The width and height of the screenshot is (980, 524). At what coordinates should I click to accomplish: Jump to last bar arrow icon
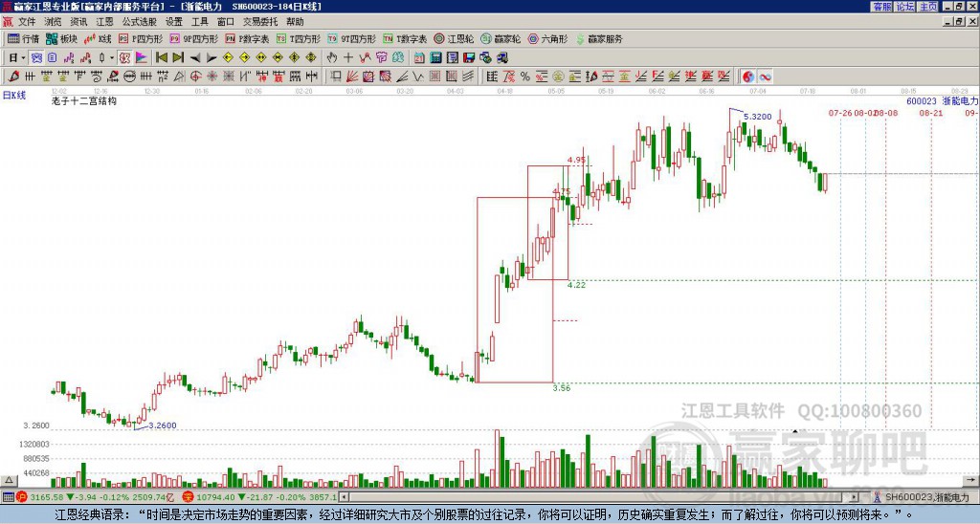point(178,58)
